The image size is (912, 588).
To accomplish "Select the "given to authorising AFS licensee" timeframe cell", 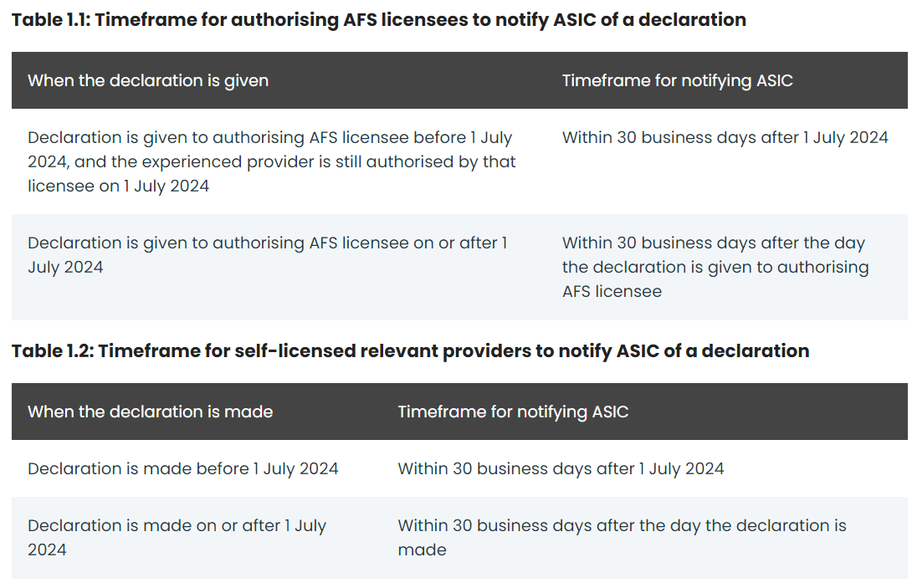I will 715,267.
